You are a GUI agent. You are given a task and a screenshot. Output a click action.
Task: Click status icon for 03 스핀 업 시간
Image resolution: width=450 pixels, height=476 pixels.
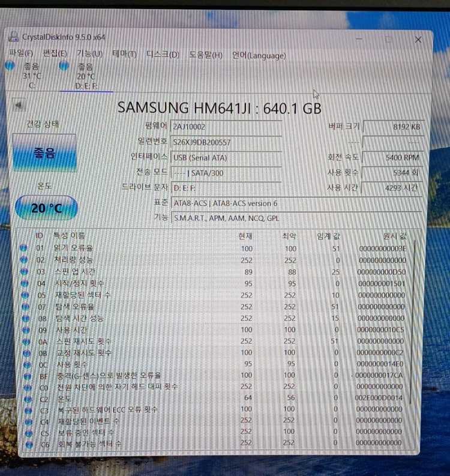pos(24,271)
